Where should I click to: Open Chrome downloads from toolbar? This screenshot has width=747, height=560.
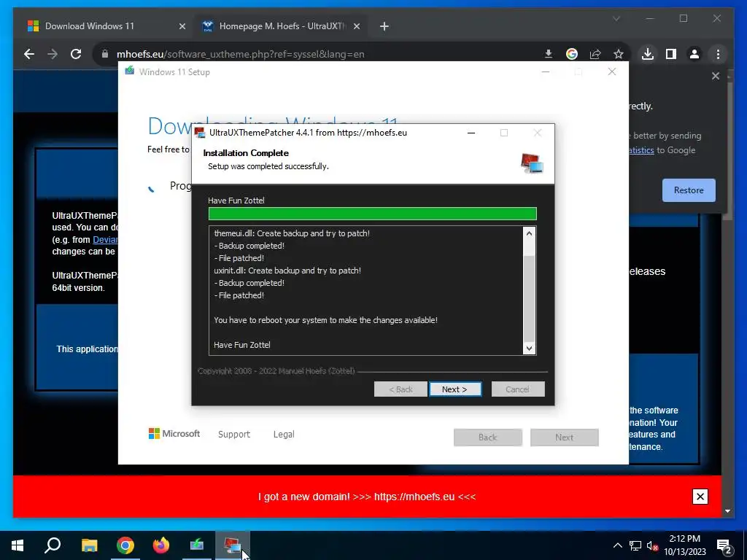tap(648, 54)
